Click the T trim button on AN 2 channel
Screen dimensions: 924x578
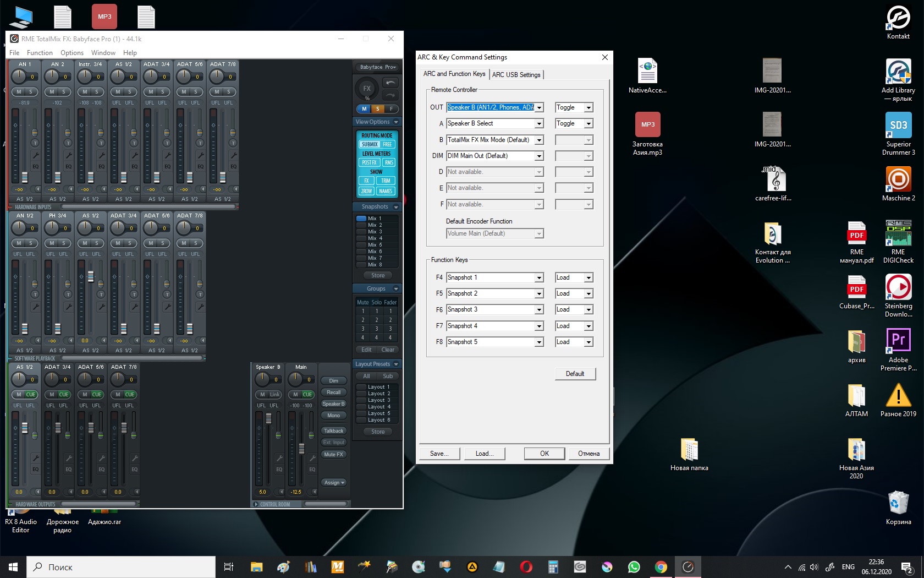pos(68,143)
